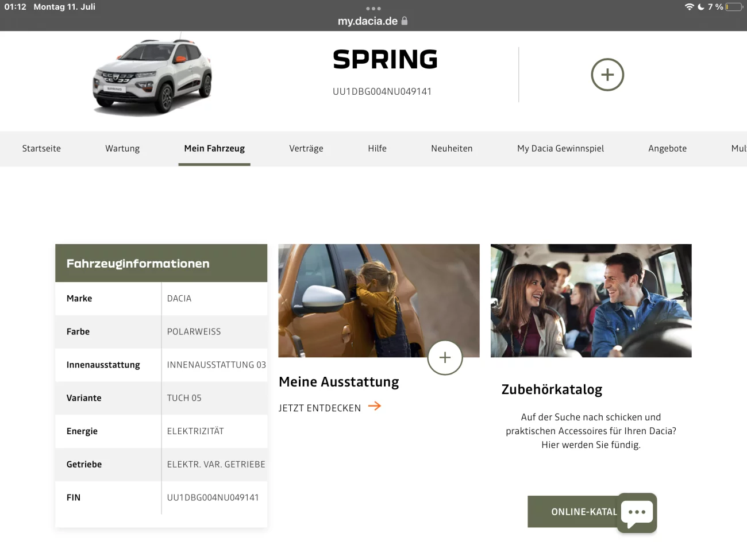Tap the TUCH 05 variant value
The image size is (747, 560).
point(184,398)
